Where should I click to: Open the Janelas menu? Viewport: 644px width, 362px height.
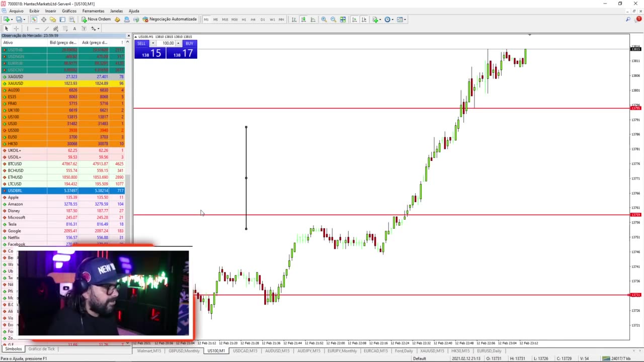click(116, 11)
